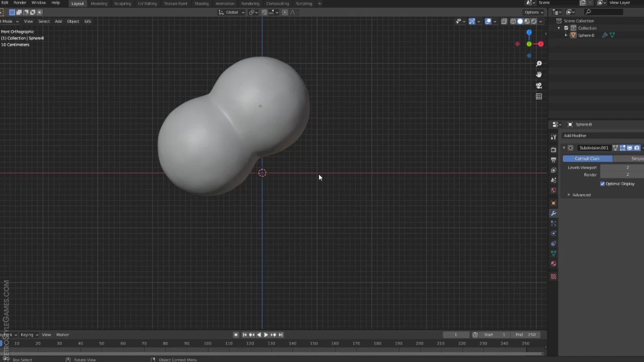Toggle the Optimal Display checkbox
644x362 pixels.
tap(603, 184)
